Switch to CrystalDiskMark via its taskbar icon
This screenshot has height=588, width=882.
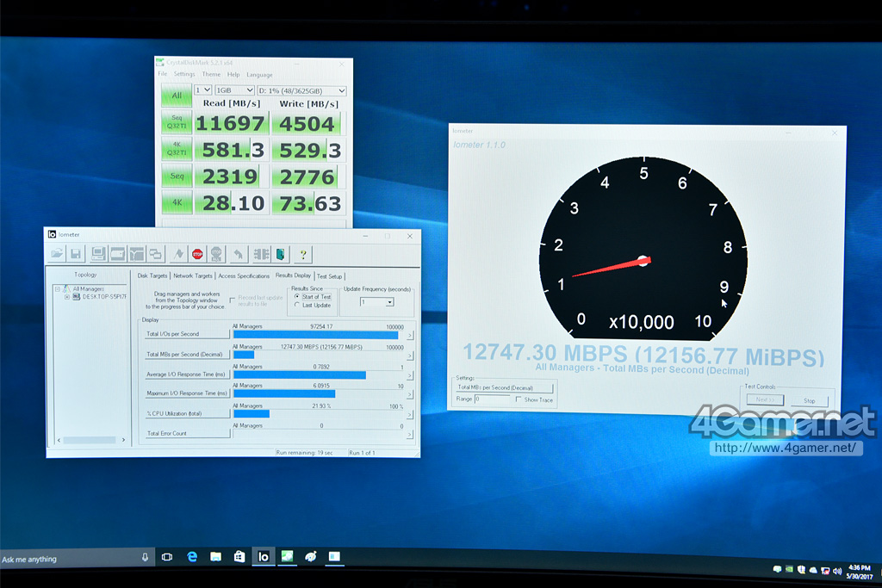pos(287,556)
